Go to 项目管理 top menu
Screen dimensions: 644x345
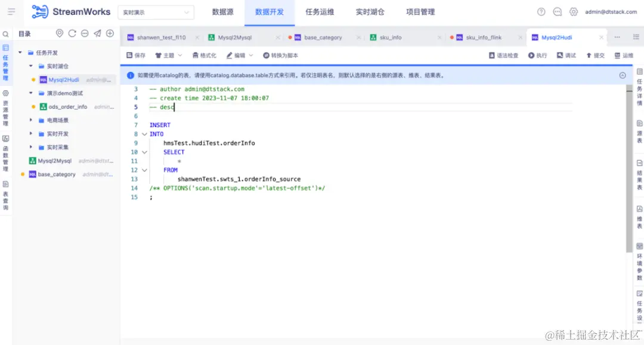coord(420,12)
